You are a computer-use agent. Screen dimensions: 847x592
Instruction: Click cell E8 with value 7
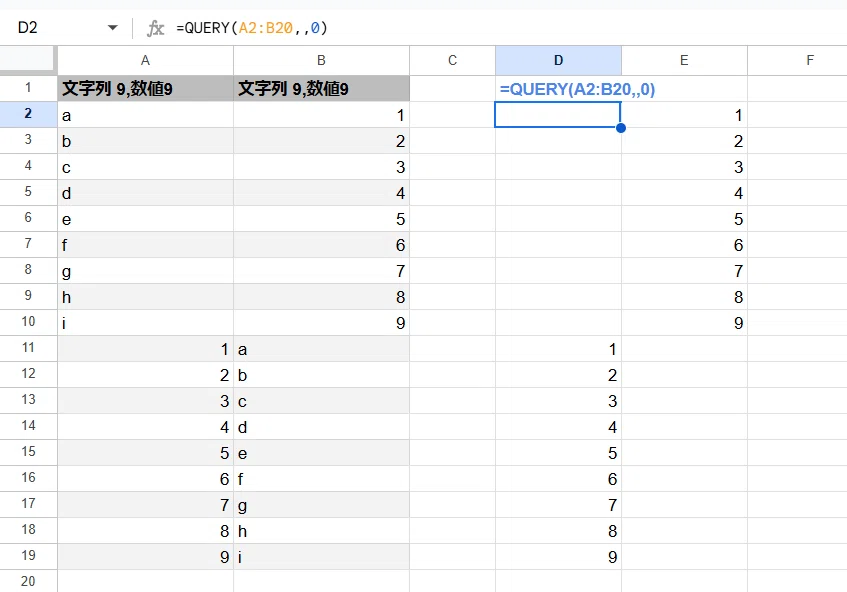click(x=684, y=270)
